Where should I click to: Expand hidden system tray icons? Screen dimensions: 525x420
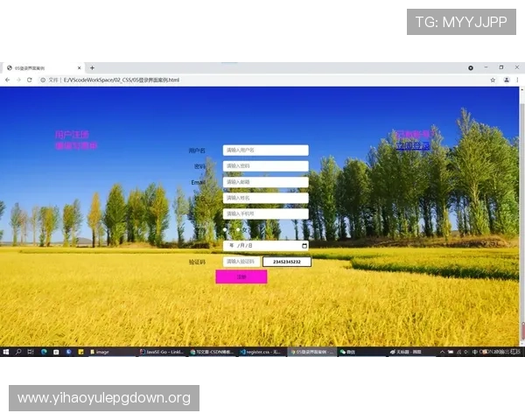442,352
